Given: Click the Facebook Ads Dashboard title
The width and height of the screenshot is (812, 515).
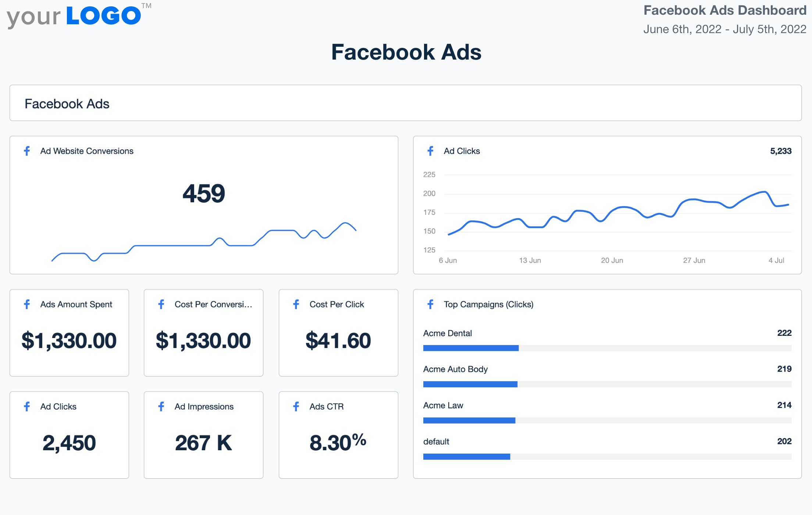Looking at the screenshot, I should point(724,10).
